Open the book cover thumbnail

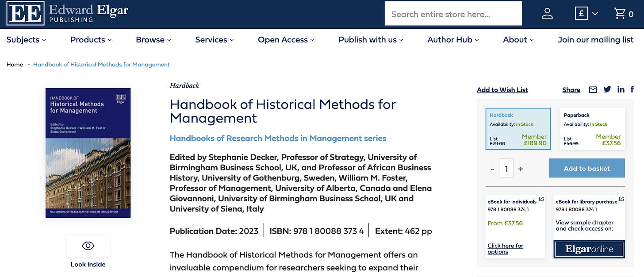pos(88,153)
